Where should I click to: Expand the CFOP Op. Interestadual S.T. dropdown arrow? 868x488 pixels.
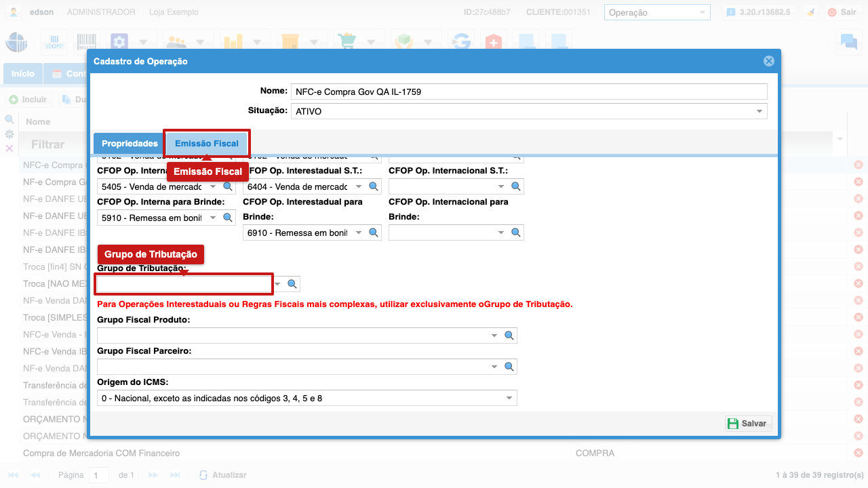coord(357,186)
